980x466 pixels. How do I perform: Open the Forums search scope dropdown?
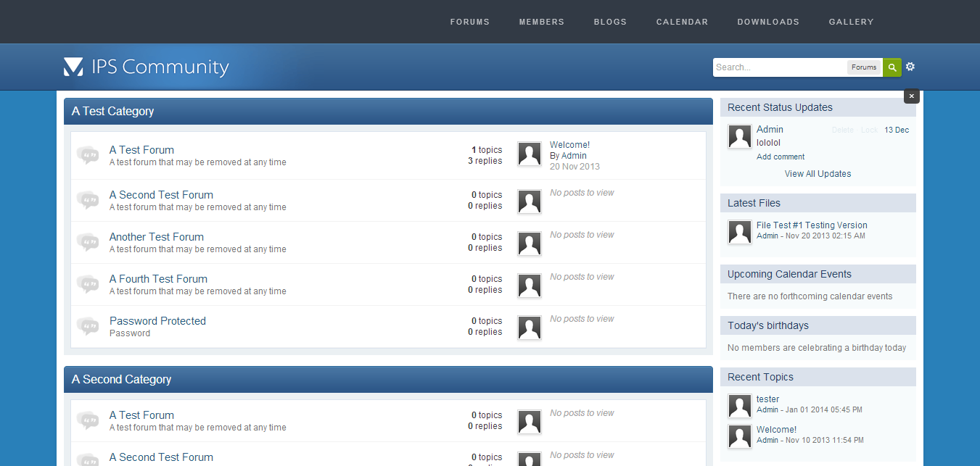coord(864,67)
